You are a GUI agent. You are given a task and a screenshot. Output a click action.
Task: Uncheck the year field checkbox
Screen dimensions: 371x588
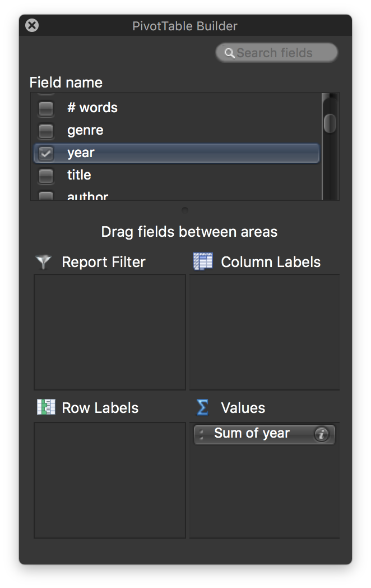[46, 153]
